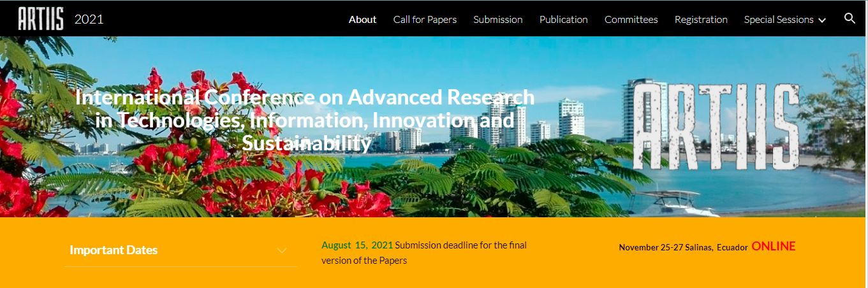This screenshot has height=288, width=868.
Task: Open Special Sessions menu link
Action: (779, 20)
